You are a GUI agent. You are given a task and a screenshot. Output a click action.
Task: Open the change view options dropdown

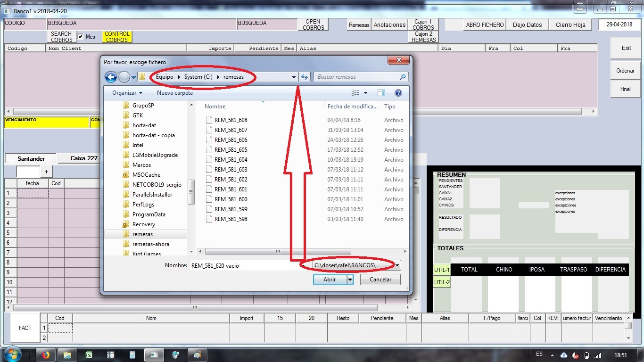click(365, 93)
